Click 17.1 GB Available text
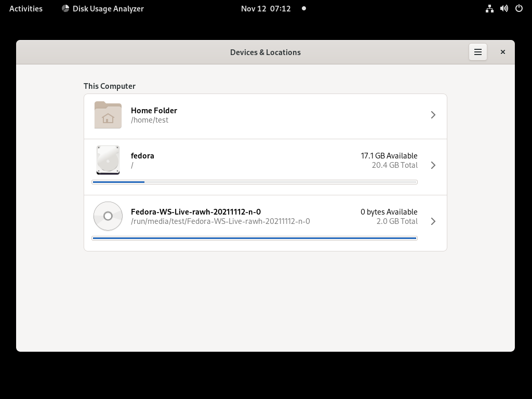Screen dimensions: 532x399 (x=389, y=156)
